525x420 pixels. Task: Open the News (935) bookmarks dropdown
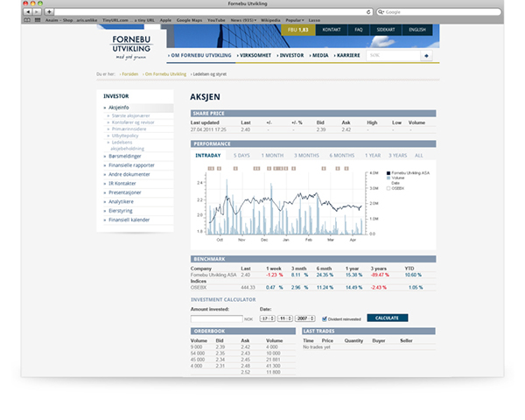tap(243, 20)
